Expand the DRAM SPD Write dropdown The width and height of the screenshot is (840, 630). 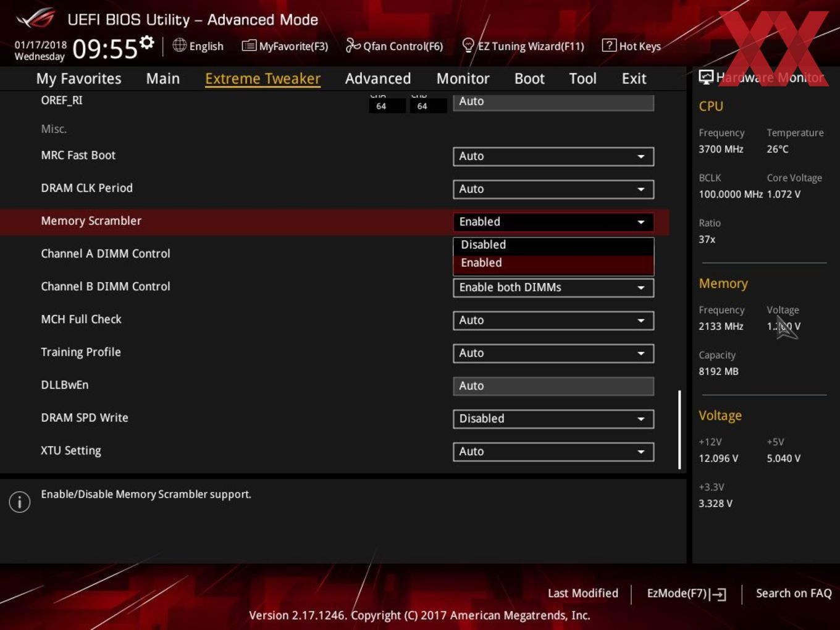[x=553, y=418]
